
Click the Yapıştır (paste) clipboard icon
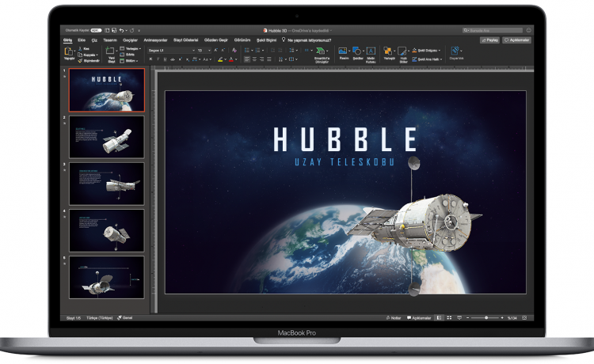[x=69, y=51]
